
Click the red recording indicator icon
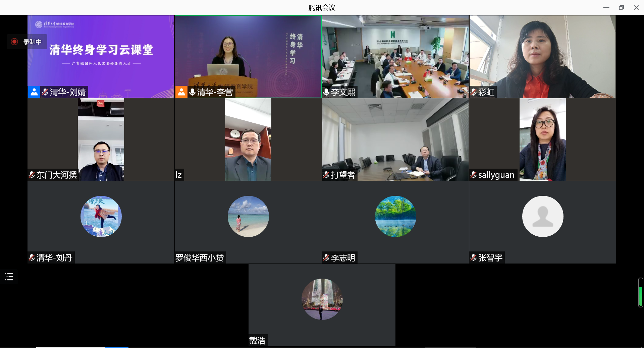[x=14, y=42]
